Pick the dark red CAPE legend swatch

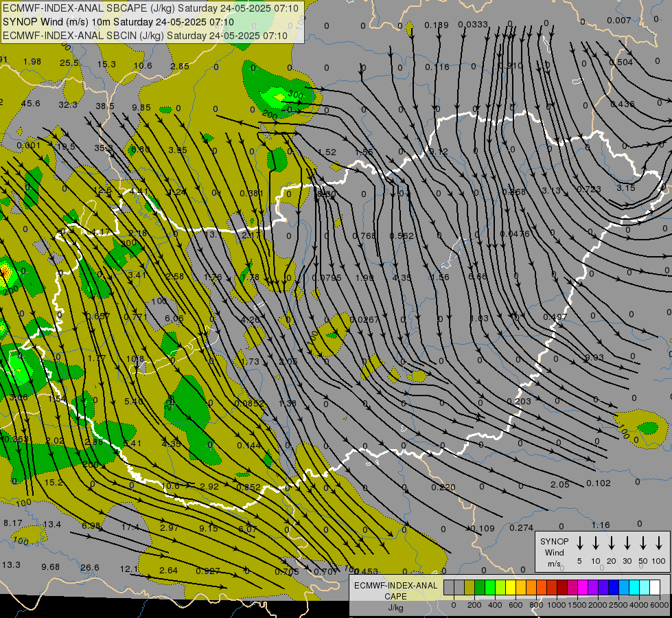(x=562, y=587)
